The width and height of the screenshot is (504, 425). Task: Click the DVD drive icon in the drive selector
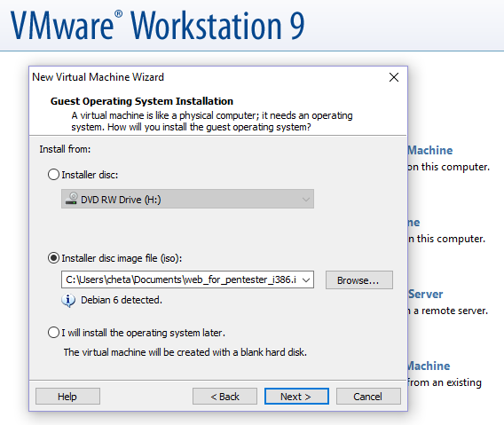(71, 199)
